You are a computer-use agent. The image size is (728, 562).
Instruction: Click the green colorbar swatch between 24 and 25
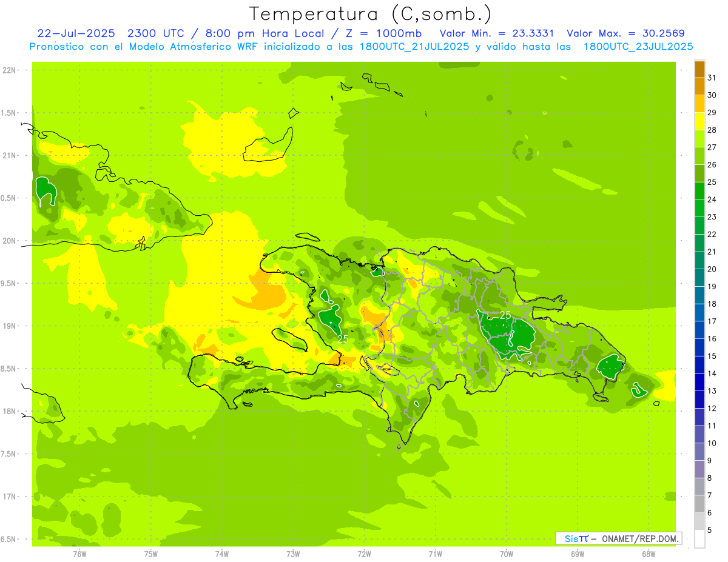coord(699,190)
